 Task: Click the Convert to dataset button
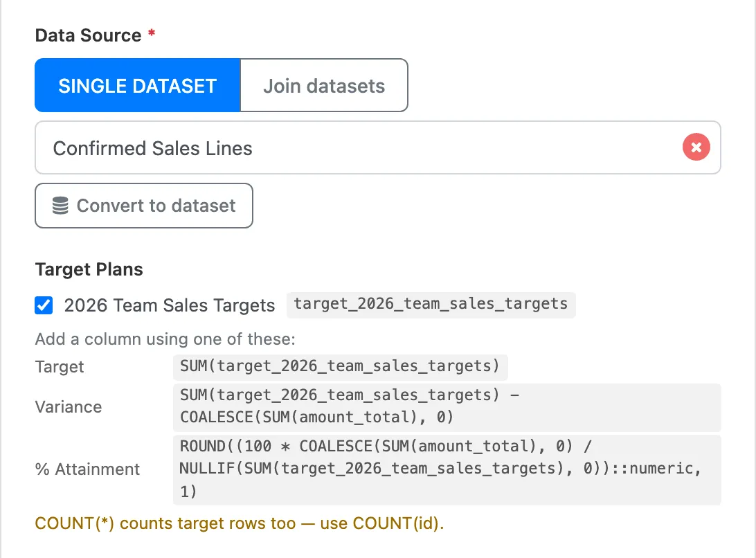(144, 206)
